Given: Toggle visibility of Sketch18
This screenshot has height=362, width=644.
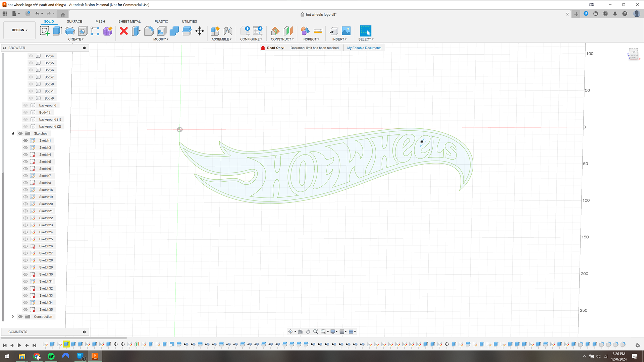Looking at the screenshot, I should [25, 190].
